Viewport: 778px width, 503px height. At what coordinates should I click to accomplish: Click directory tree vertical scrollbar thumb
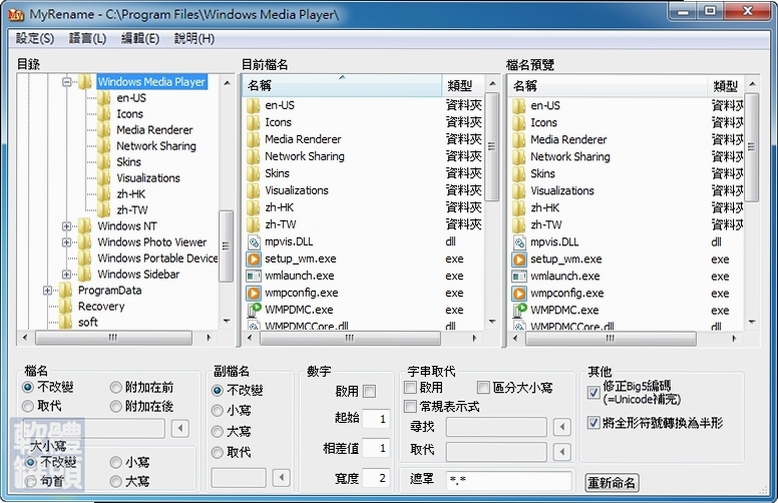coord(226,246)
